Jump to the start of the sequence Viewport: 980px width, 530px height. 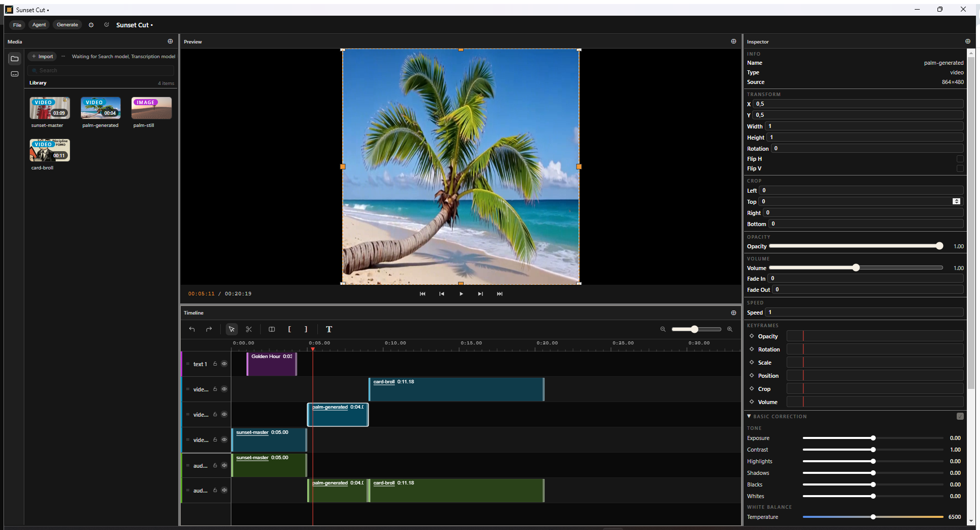[x=423, y=294]
